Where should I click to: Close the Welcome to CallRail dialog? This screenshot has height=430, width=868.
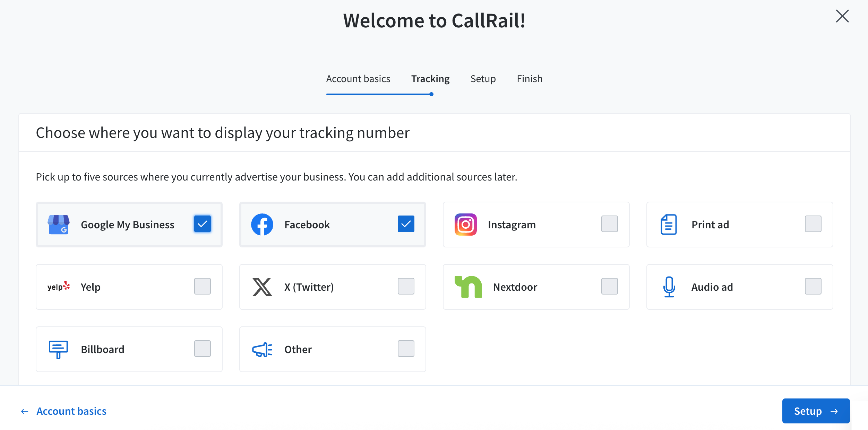tap(842, 16)
